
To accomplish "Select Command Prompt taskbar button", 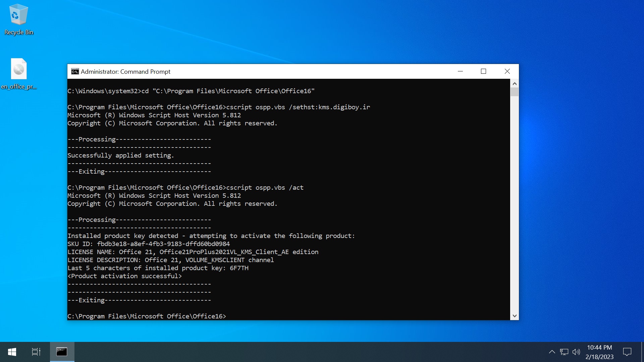I will [x=62, y=352].
